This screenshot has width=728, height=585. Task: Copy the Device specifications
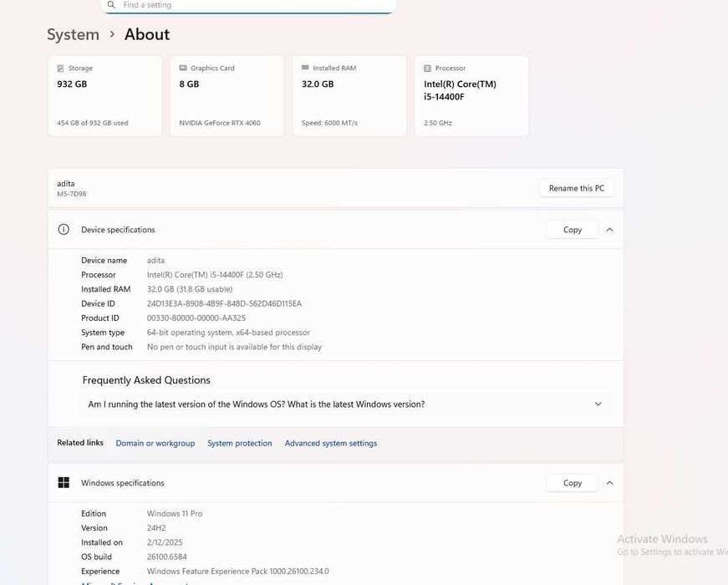(x=572, y=230)
